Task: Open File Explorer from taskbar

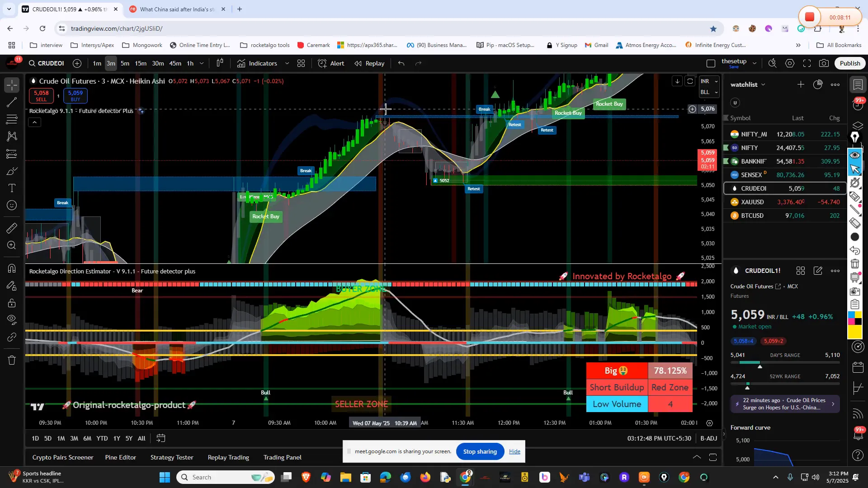Action: [x=345, y=477]
